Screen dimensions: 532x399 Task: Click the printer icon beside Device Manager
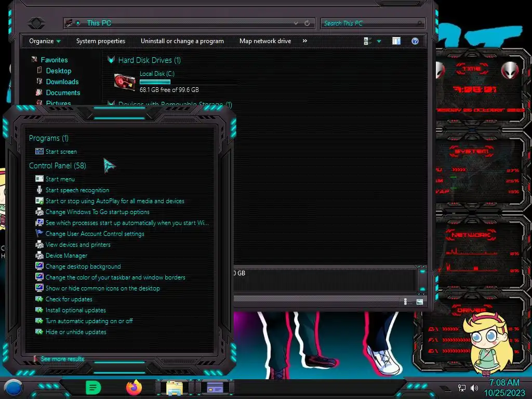click(x=39, y=255)
